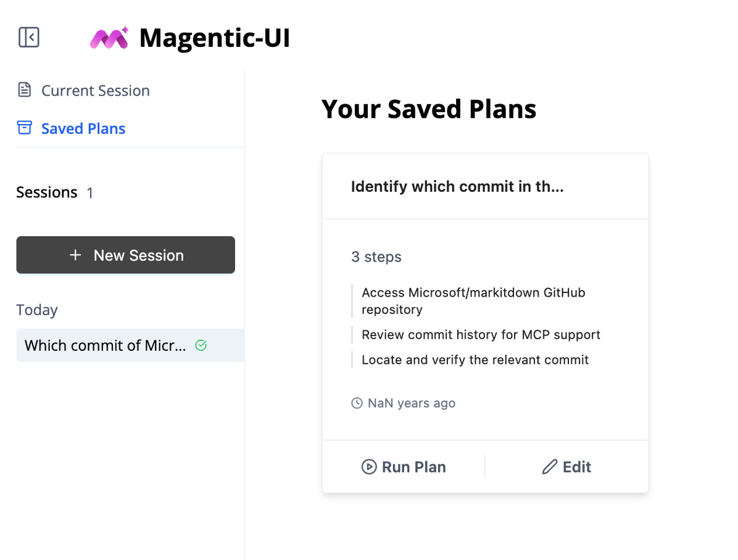Click the clock icon on the plan card
This screenshot has width=738, height=560.
357,403
